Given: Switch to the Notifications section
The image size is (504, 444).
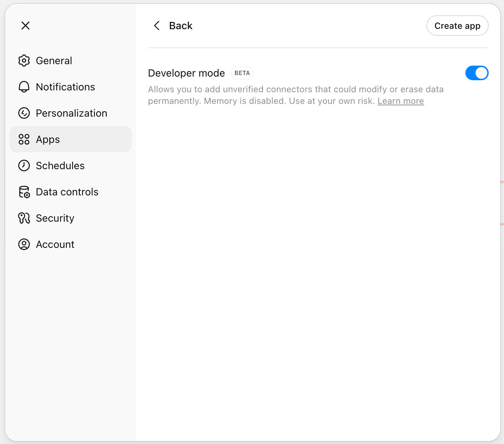Looking at the screenshot, I should (66, 87).
